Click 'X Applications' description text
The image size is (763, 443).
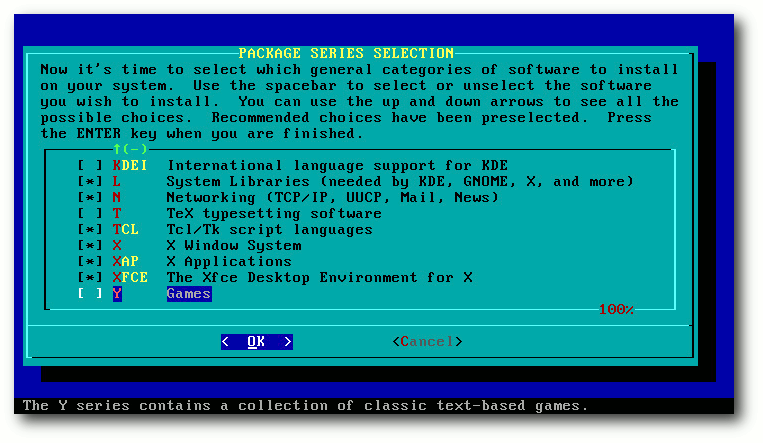(x=229, y=262)
